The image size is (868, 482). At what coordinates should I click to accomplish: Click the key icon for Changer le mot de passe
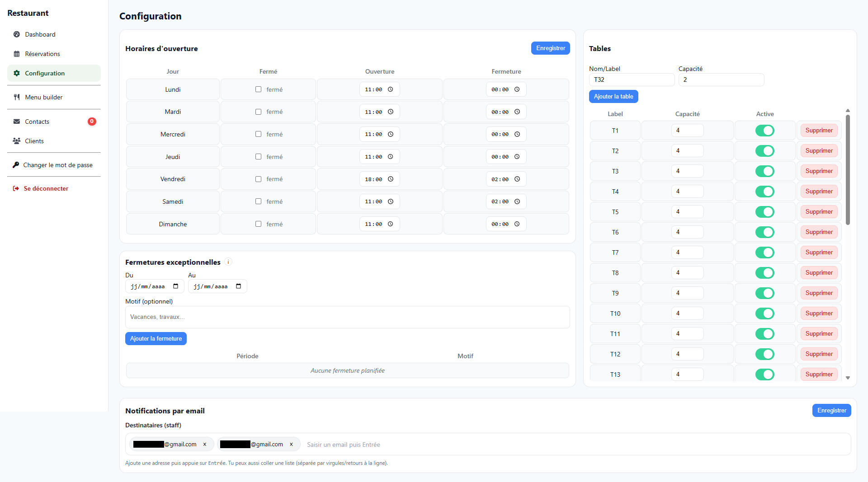pos(16,165)
